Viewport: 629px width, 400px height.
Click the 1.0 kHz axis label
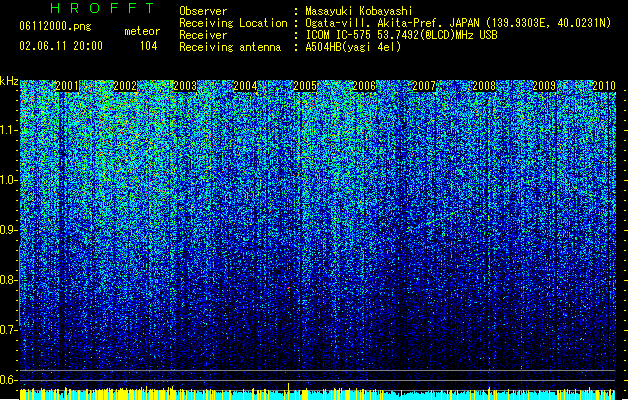[x=8, y=180]
